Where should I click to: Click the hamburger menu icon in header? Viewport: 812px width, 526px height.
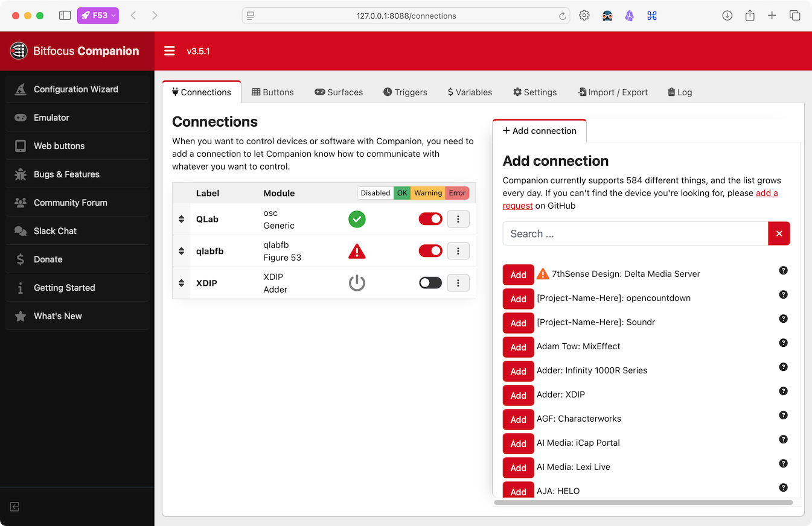(x=169, y=51)
